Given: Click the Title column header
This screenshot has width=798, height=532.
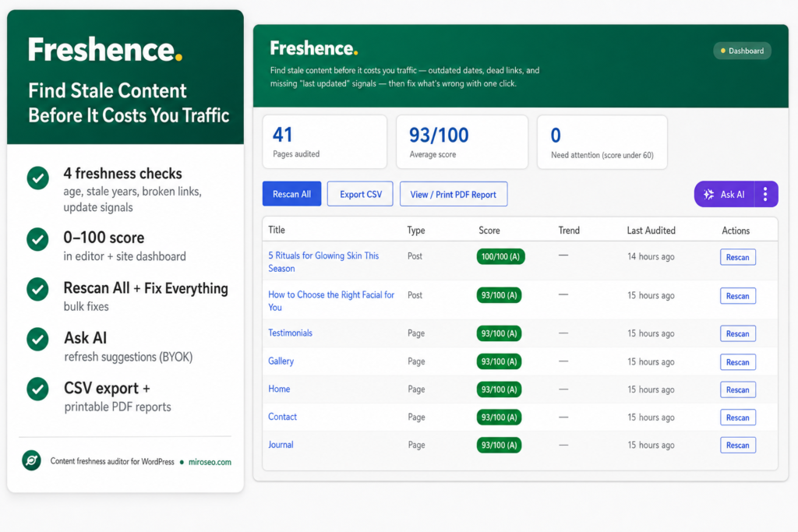Looking at the screenshot, I should [277, 230].
